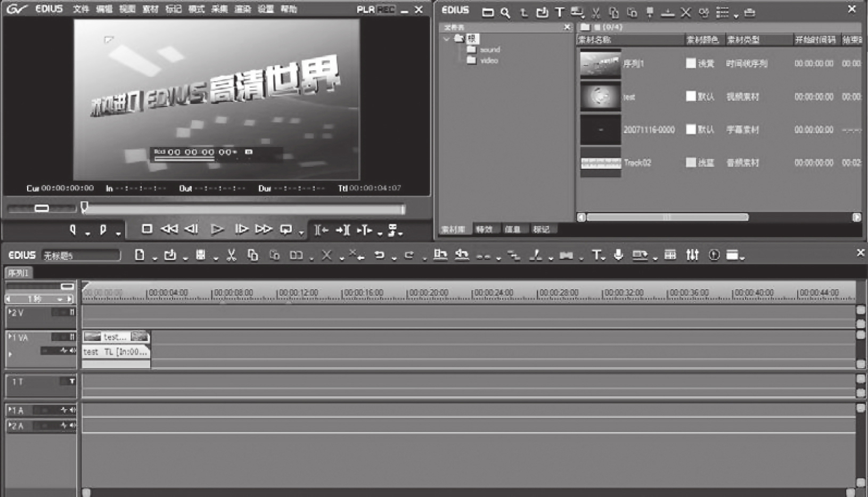
Task: Select the 序列1 tab on the timeline
Action: (x=19, y=273)
